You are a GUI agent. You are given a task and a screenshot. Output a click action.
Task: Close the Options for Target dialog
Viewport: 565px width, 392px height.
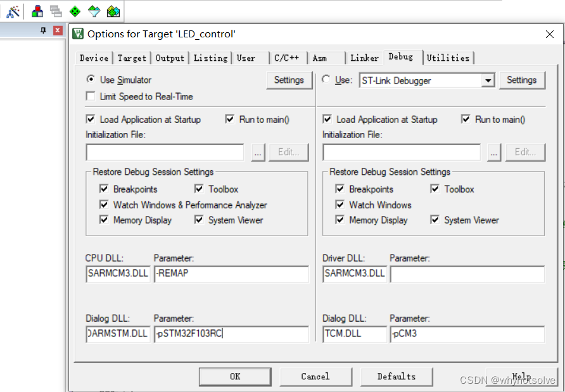(550, 34)
